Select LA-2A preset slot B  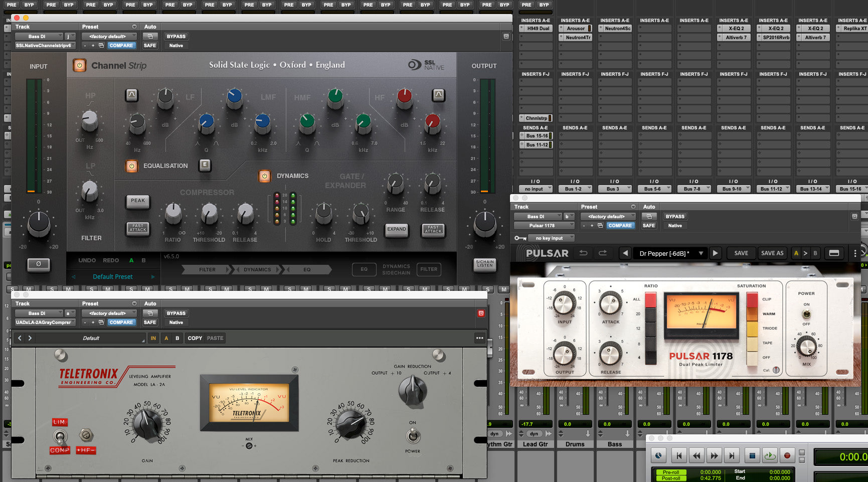pos(177,339)
